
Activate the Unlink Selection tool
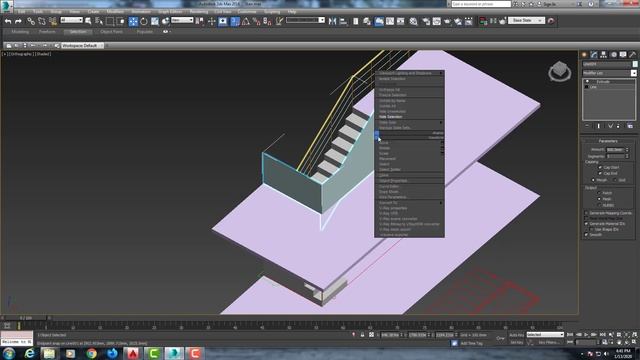[x=42, y=21]
